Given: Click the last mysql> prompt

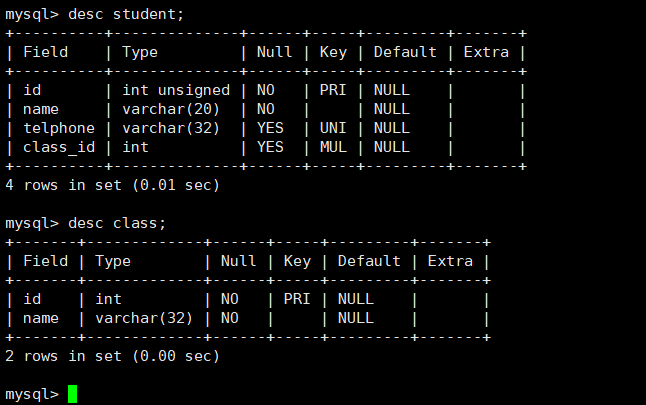Looking at the screenshot, I should [32, 394].
